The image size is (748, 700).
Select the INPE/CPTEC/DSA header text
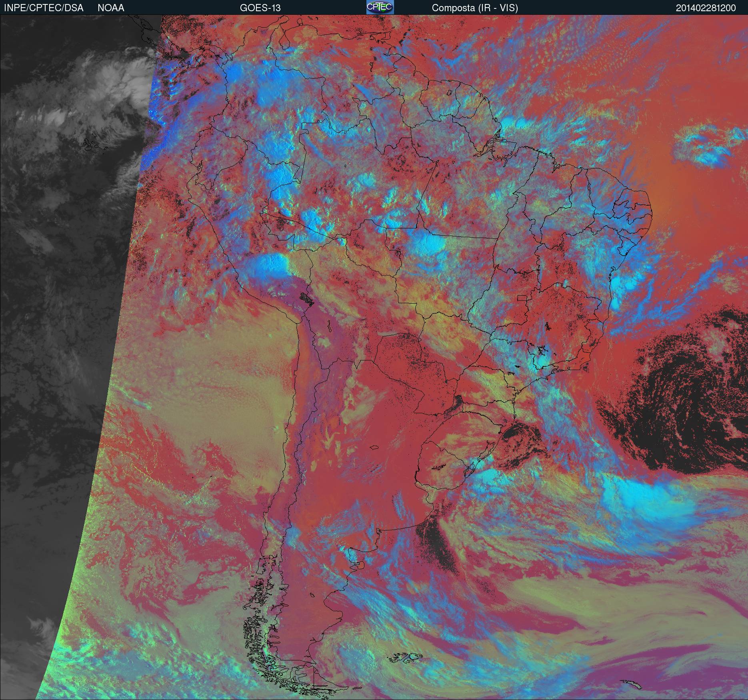pyautogui.click(x=44, y=8)
